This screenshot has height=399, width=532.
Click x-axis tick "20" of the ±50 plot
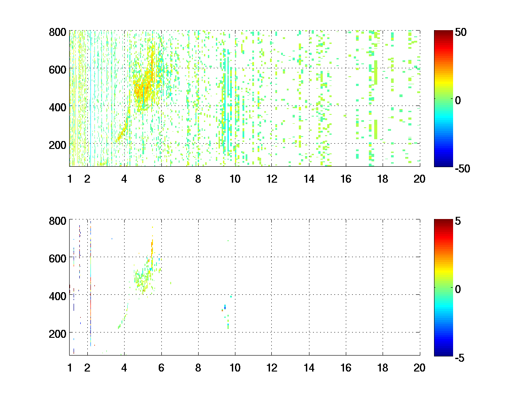(419, 179)
